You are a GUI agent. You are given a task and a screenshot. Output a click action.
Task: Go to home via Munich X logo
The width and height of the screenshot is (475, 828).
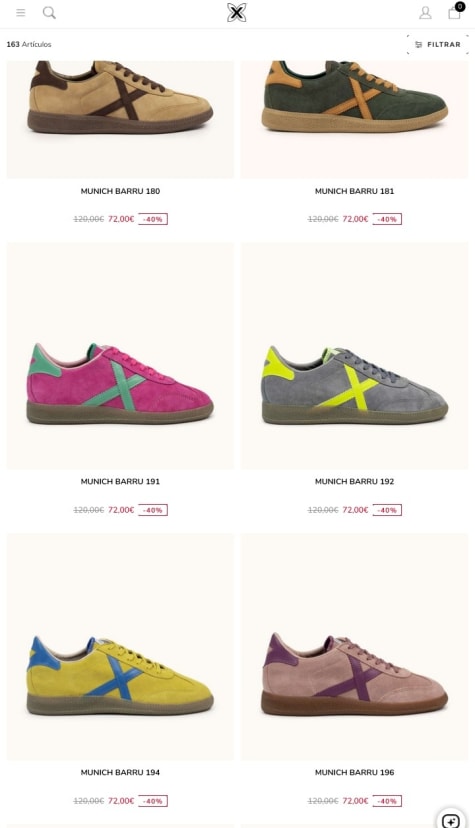237,13
